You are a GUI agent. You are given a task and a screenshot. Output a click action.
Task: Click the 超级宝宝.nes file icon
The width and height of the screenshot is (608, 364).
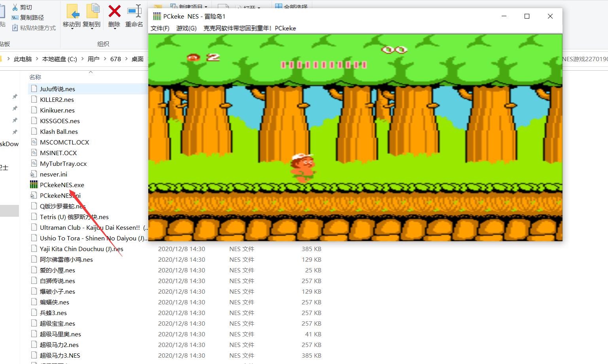click(34, 323)
